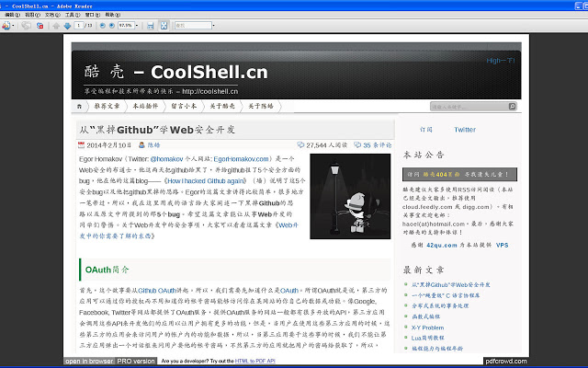Open recent post Lua简明教程

(x=427, y=338)
